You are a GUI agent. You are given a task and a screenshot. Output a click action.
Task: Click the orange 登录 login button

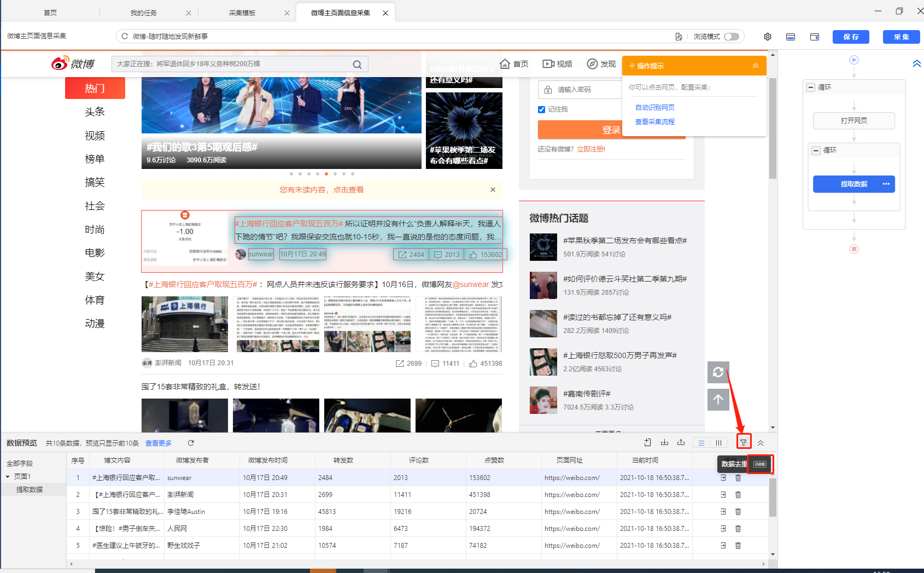coord(611,130)
